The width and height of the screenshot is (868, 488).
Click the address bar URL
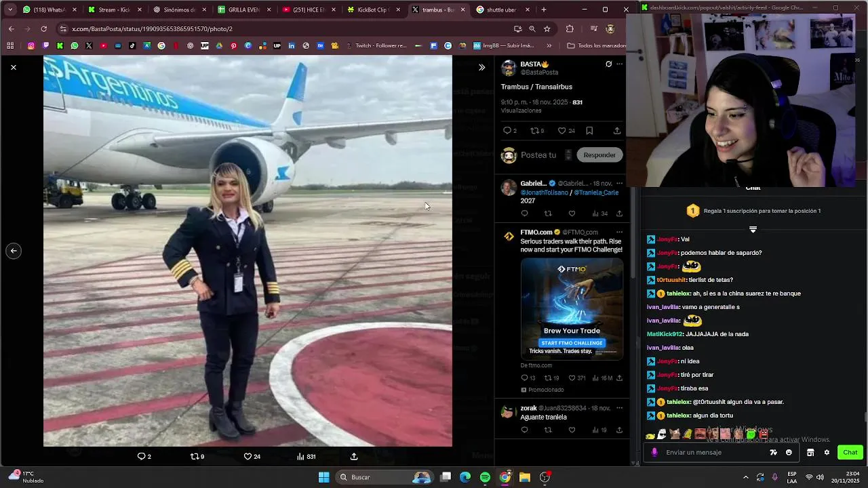click(152, 29)
